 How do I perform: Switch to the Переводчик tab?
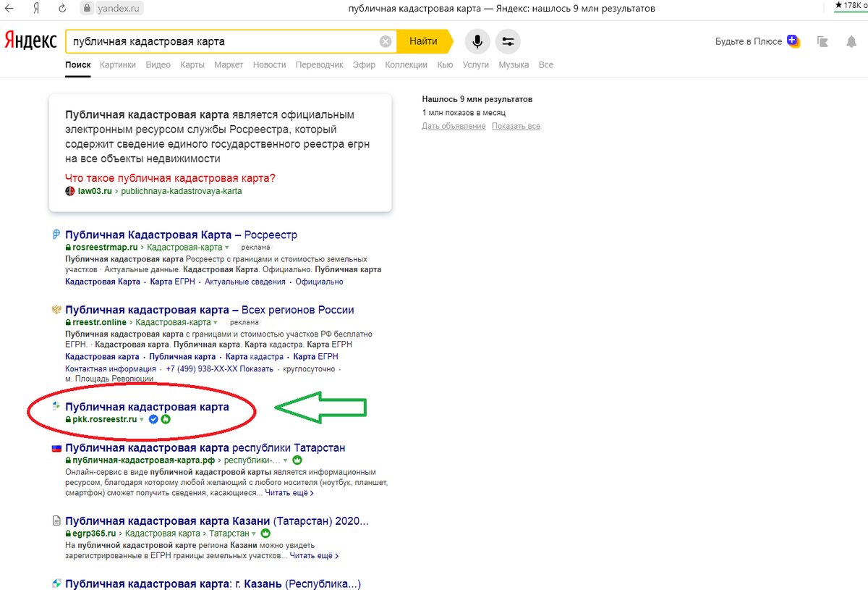pos(319,64)
